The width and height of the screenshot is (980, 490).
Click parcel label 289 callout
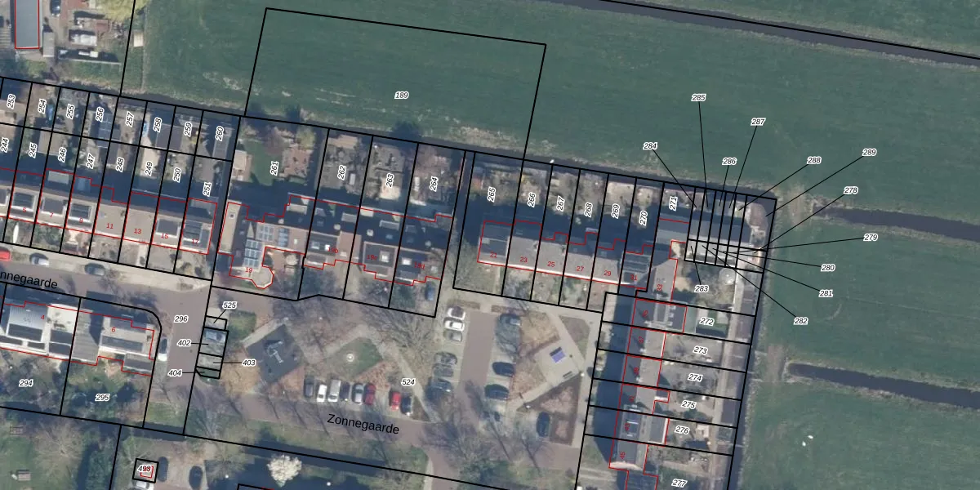click(869, 153)
